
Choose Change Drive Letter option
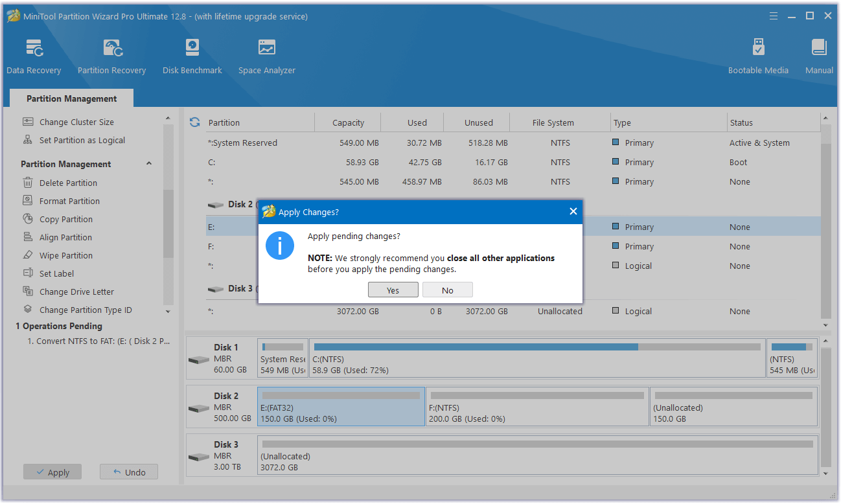pyautogui.click(x=76, y=292)
